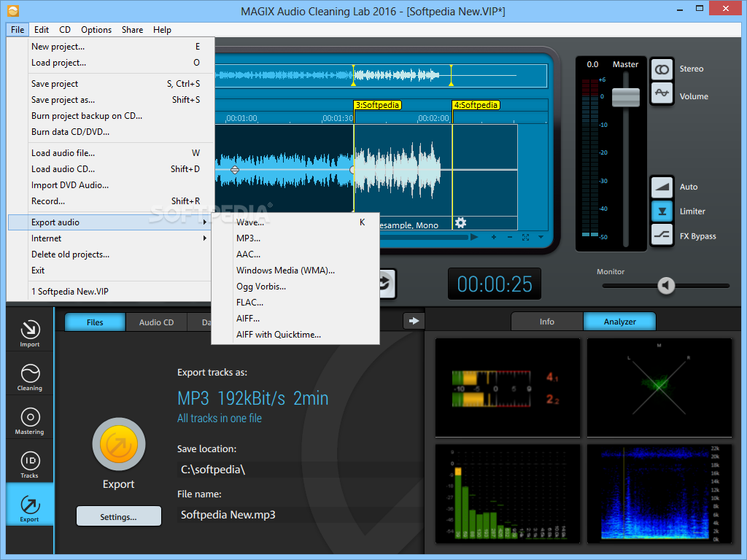The width and height of the screenshot is (747, 560).
Task: Switch to the Info tab
Action: (547, 322)
